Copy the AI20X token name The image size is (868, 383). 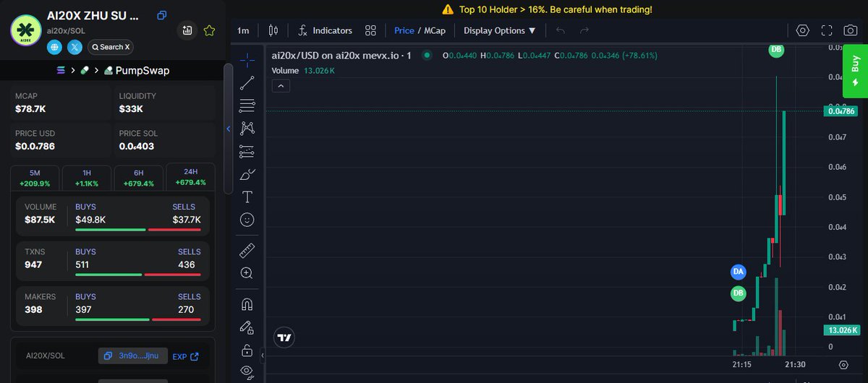click(162, 14)
